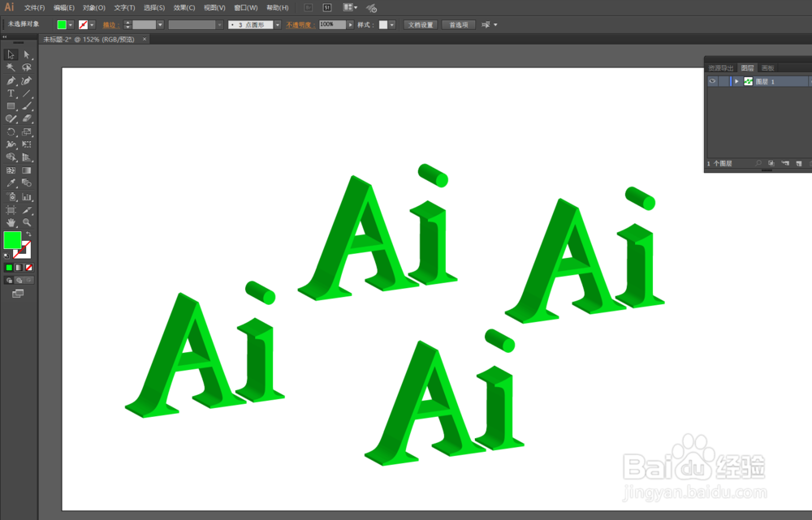Open opacity slider arrow beside 100%
Image resolution: width=812 pixels, height=520 pixels.
click(x=351, y=25)
